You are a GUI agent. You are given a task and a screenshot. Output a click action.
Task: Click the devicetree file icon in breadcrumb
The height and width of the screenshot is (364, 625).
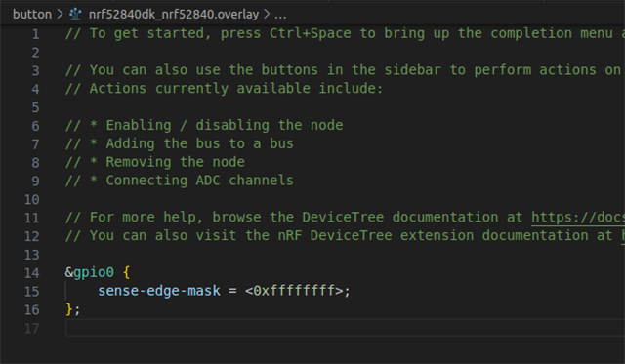point(76,15)
